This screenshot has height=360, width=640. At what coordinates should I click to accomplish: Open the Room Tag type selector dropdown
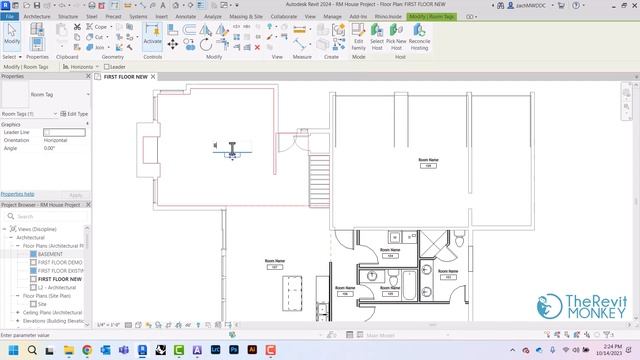[88, 94]
